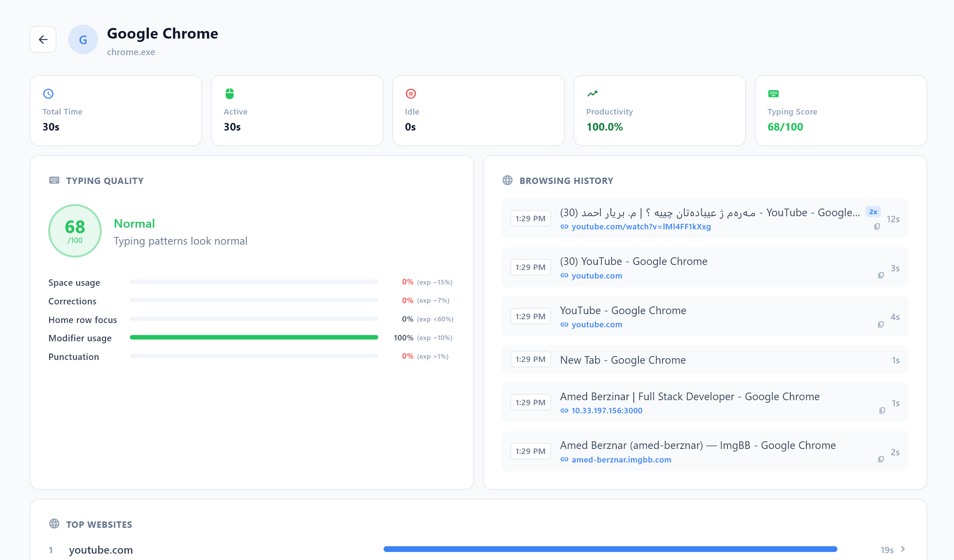
Task: Click the red pause icon on the Idle card
Action: [x=411, y=94]
